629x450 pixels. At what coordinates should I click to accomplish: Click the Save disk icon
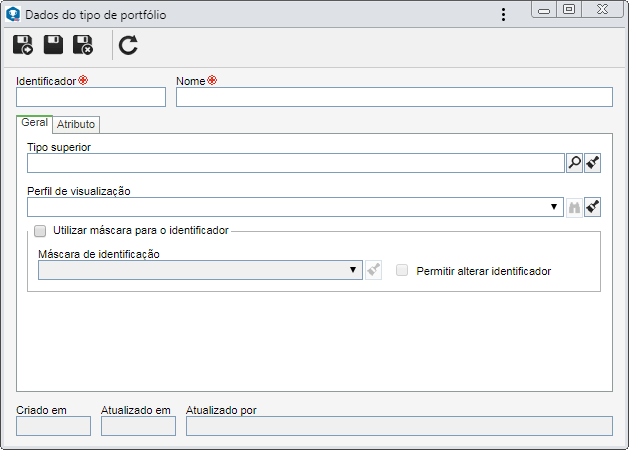pyautogui.click(x=53, y=45)
